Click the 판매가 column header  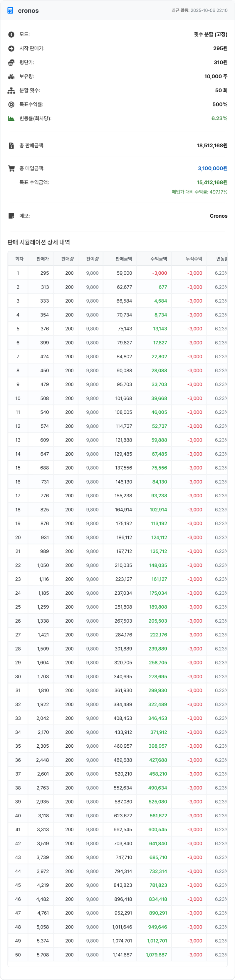pyautogui.click(x=43, y=259)
